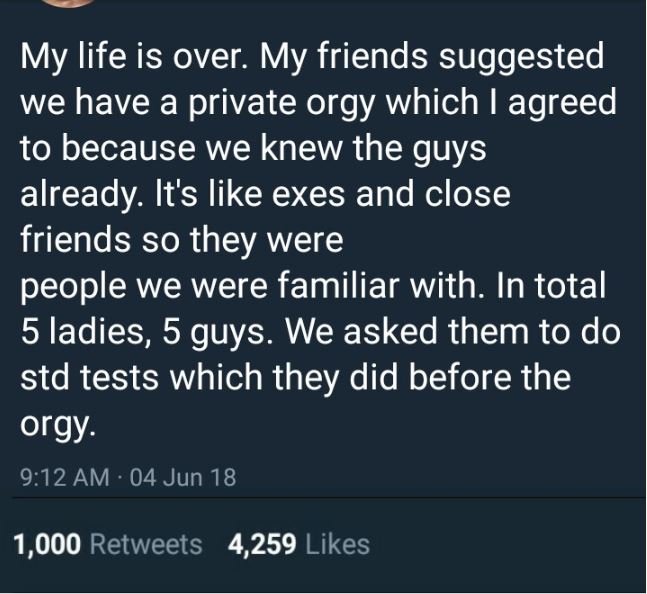Click the divider line above the counts
Image resolution: width=647 pixels, height=594 pixels.
pyautogui.click(x=323, y=497)
